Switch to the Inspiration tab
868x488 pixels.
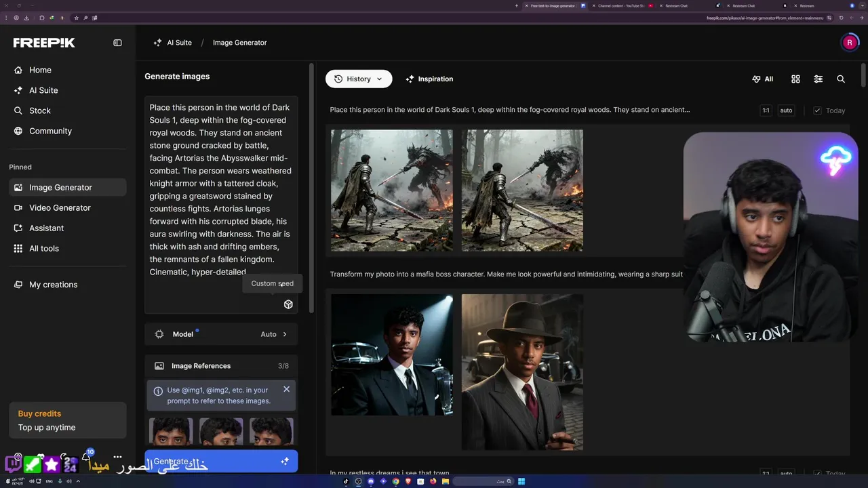click(429, 79)
